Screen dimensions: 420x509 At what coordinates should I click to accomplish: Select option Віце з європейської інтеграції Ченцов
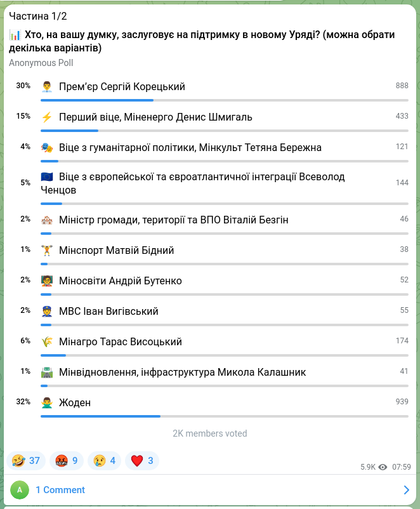[x=210, y=187]
